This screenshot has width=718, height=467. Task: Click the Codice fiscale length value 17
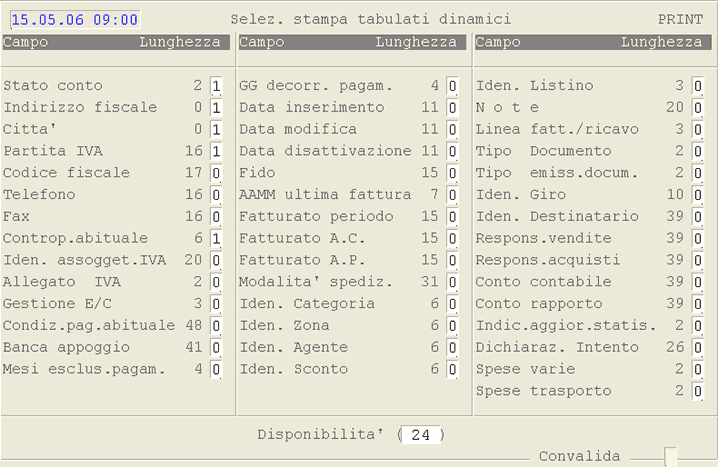194,173
